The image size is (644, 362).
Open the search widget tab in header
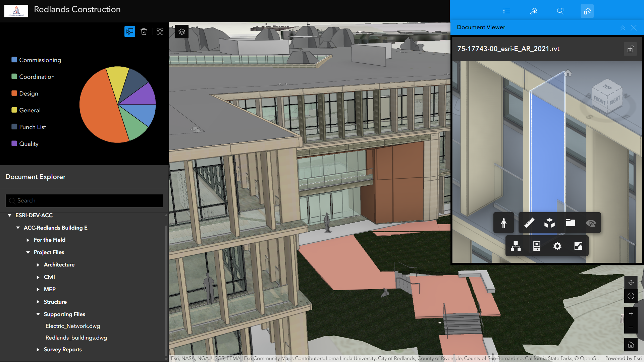tap(560, 11)
